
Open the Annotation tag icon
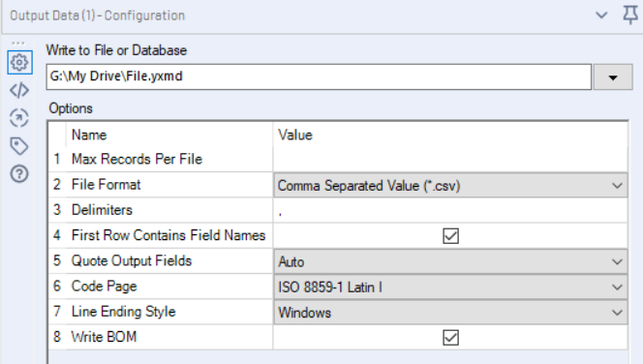coord(19,146)
